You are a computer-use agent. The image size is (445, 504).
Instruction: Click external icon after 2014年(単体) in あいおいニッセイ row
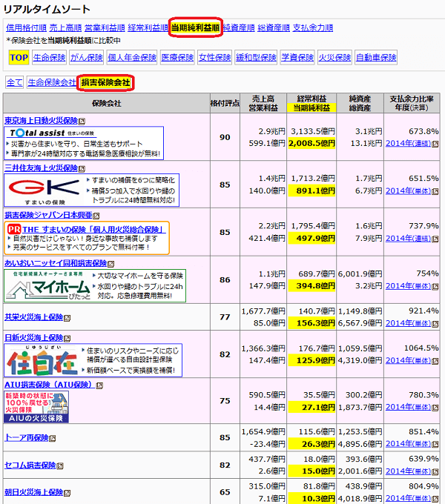pos(435,286)
